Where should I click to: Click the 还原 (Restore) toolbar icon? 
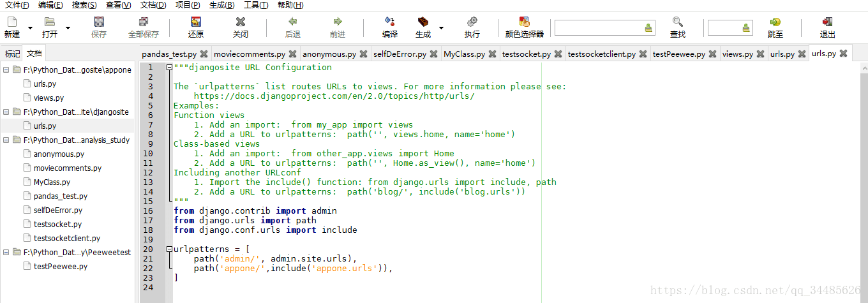point(196,22)
